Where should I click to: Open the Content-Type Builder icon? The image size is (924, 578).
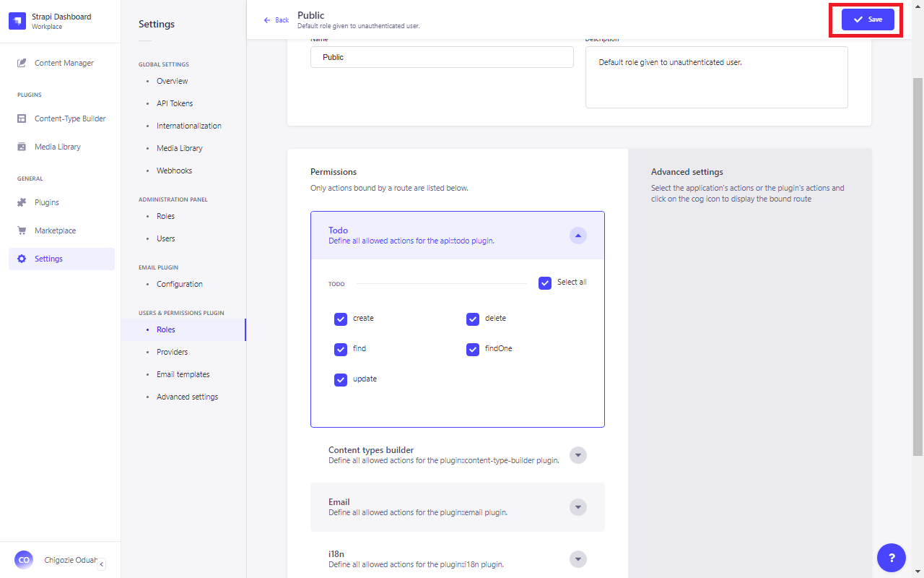(22, 118)
